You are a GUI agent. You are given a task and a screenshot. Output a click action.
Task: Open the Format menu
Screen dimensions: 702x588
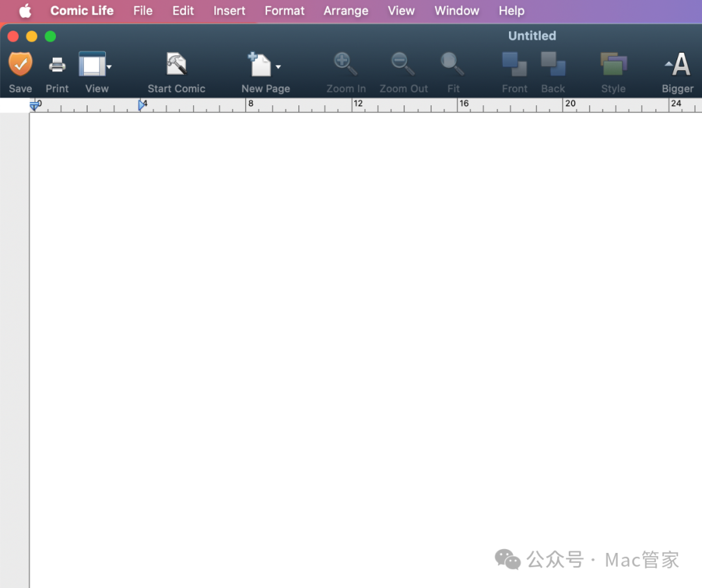284,11
